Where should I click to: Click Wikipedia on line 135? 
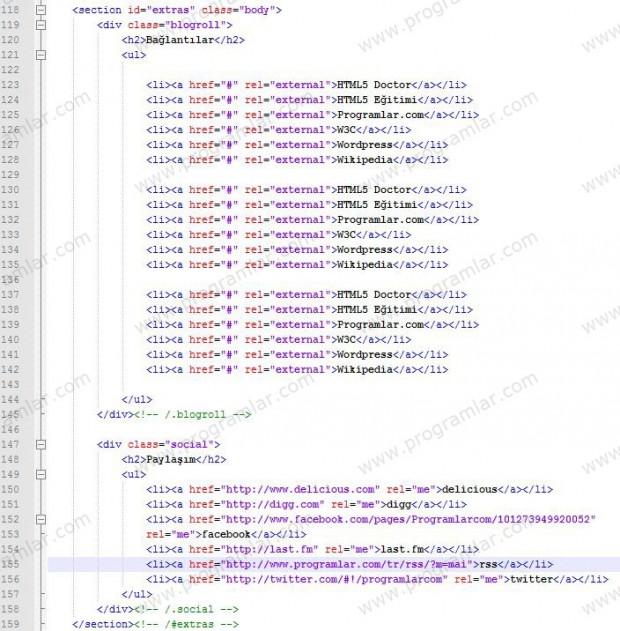coord(365,264)
